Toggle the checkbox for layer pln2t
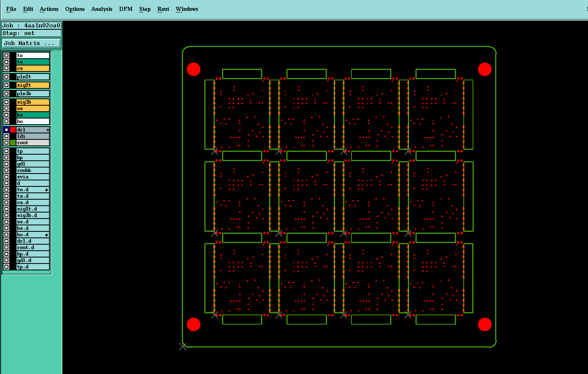 6,77
